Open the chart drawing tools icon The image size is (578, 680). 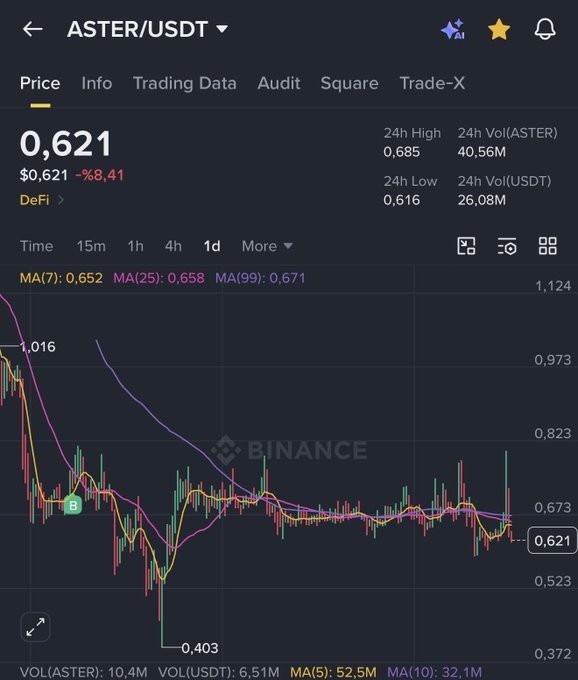pyautogui.click(x=467, y=246)
